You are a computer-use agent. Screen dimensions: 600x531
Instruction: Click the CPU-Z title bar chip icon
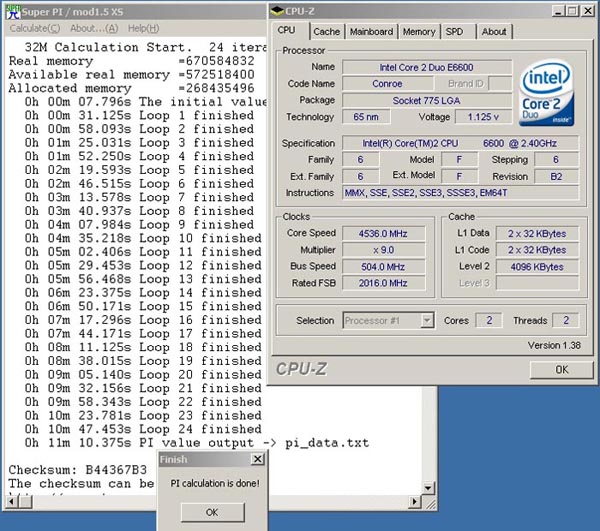(277, 11)
